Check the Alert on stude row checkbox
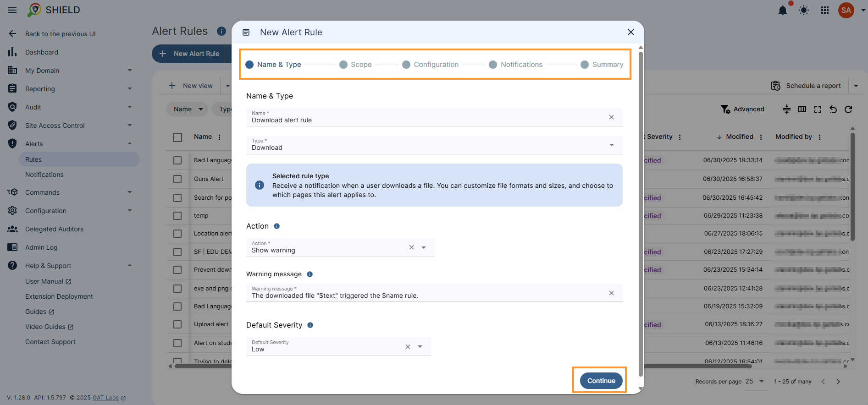Image resolution: width=868 pixels, height=405 pixels. tap(177, 343)
